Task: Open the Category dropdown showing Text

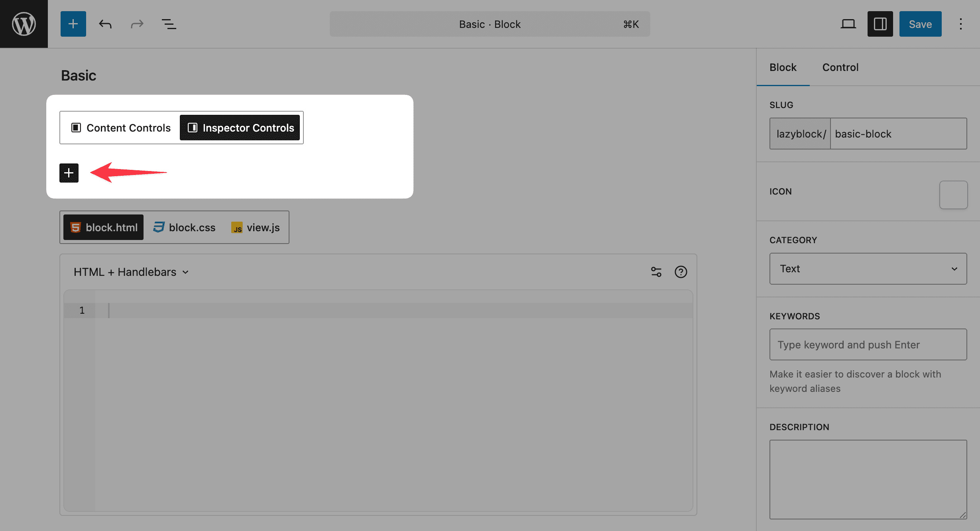Action: coord(868,269)
